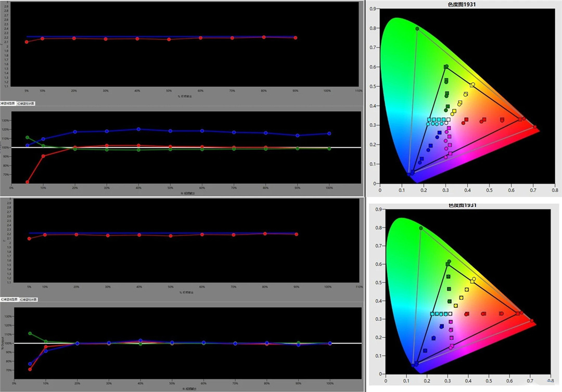Click the green 5% point in lower RGB balance chart
This screenshot has height=392, width=562.
click(30, 333)
